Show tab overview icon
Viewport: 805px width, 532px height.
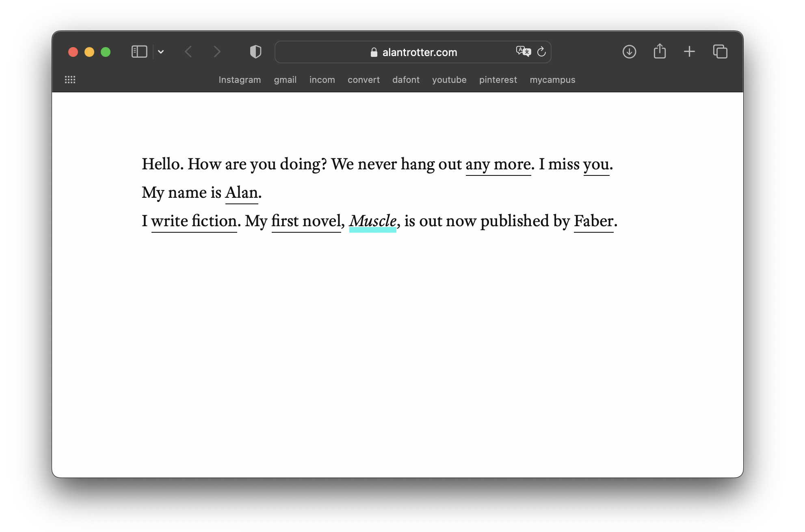click(720, 52)
